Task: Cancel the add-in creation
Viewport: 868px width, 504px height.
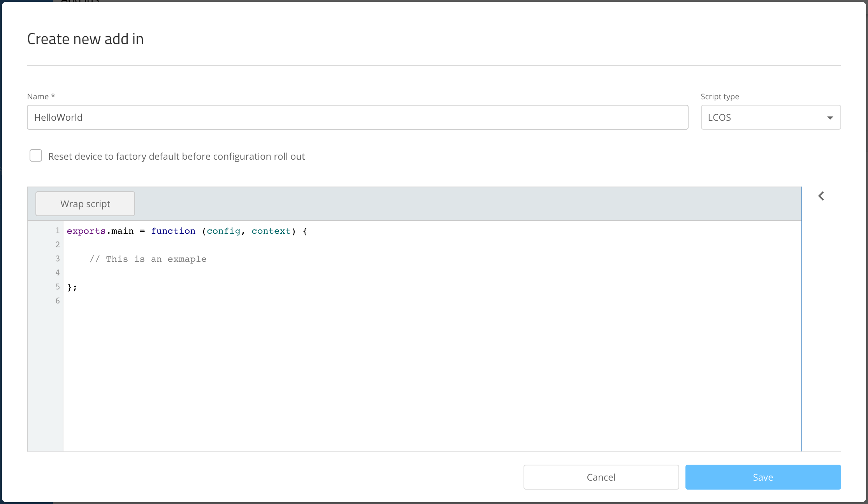Action: point(601,477)
